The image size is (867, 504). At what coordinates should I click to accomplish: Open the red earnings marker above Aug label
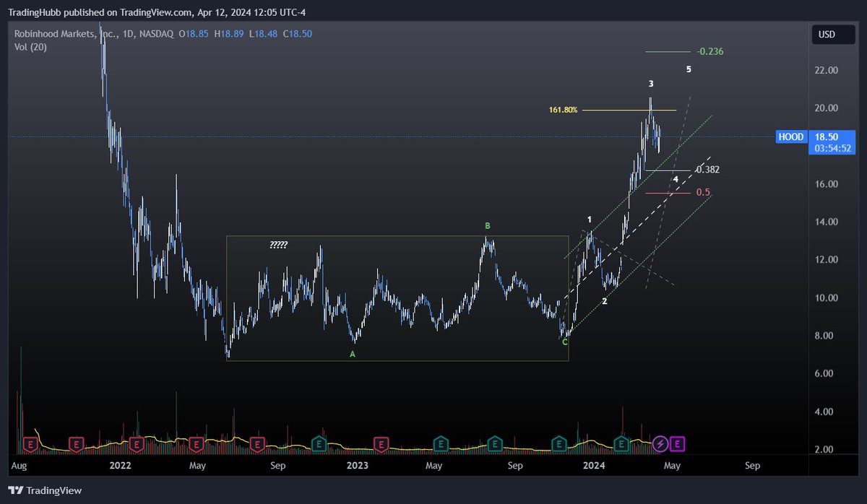[31, 443]
